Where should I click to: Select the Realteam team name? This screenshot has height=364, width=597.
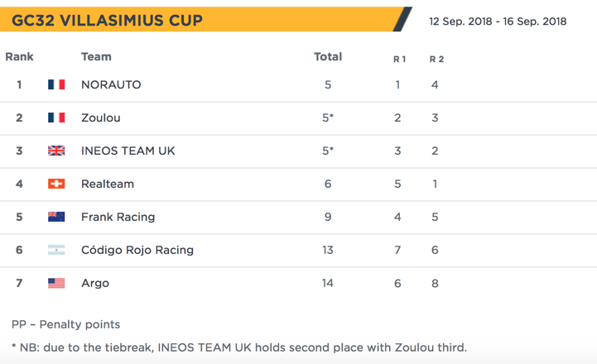108,184
